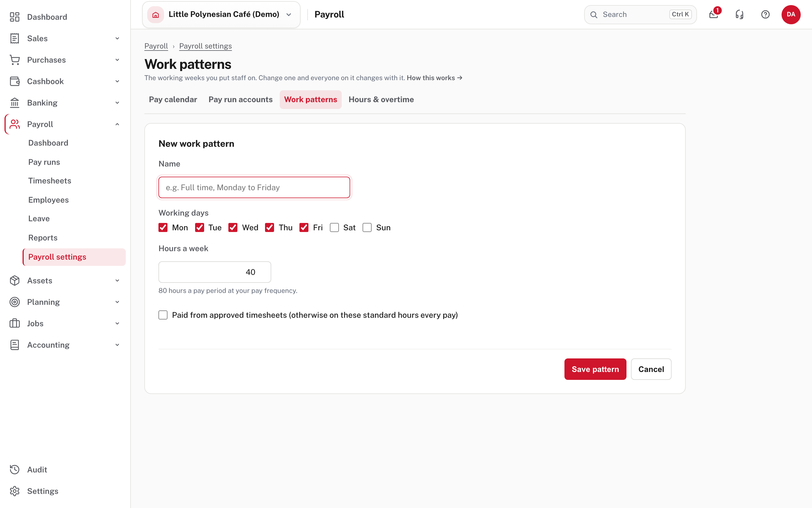Screen dimensions: 812x508
Task: Click the Cancel button
Action: pyautogui.click(x=651, y=369)
